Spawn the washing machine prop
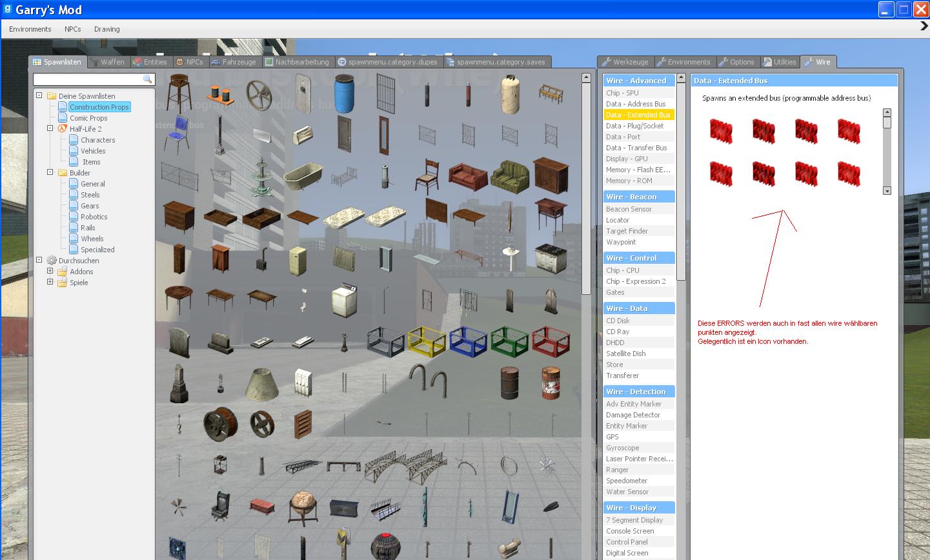 tap(343, 301)
